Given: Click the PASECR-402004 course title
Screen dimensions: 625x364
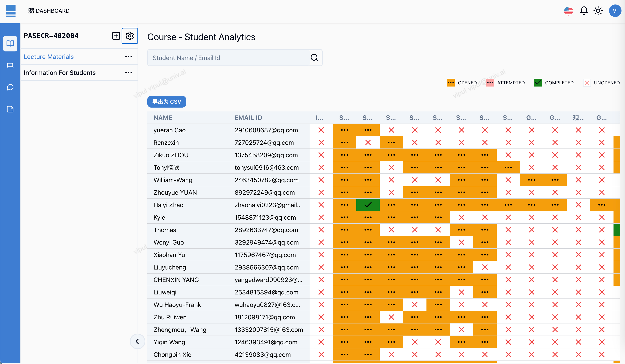Looking at the screenshot, I should tap(51, 36).
